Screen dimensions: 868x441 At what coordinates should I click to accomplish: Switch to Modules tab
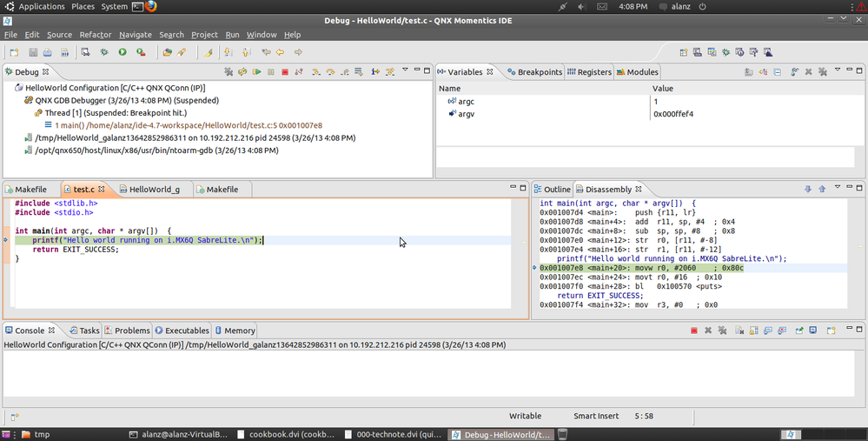point(637,72)
